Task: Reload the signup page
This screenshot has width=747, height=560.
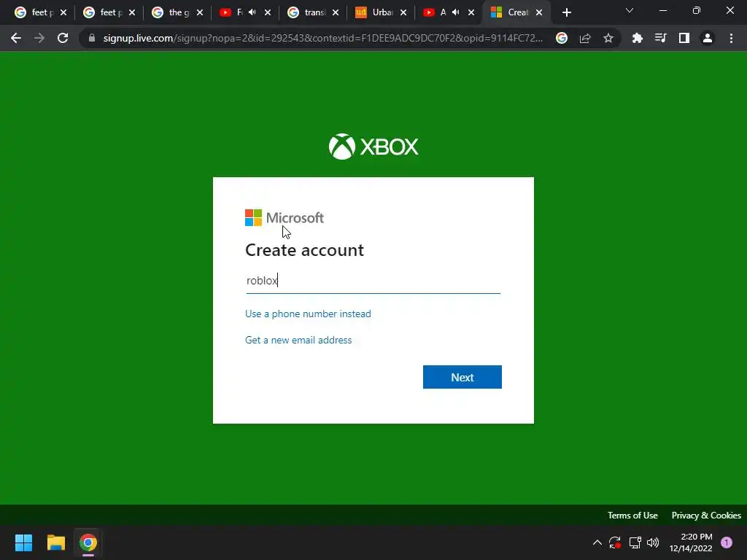Action: [x=63, y=38]
